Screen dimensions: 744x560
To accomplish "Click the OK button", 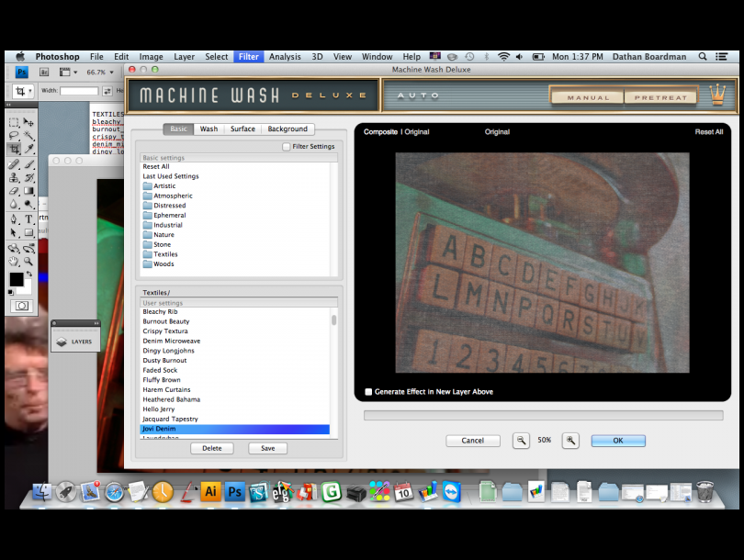I will tap(618, 441).
